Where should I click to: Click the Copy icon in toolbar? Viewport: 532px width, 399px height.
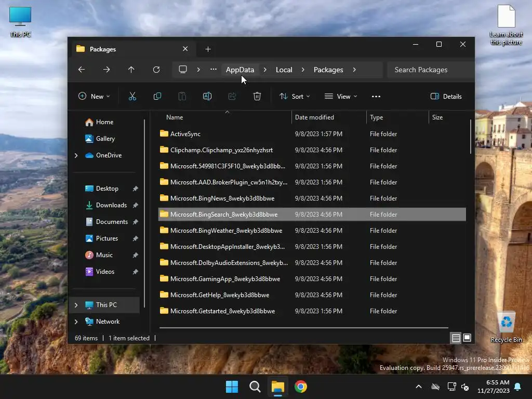157,96
